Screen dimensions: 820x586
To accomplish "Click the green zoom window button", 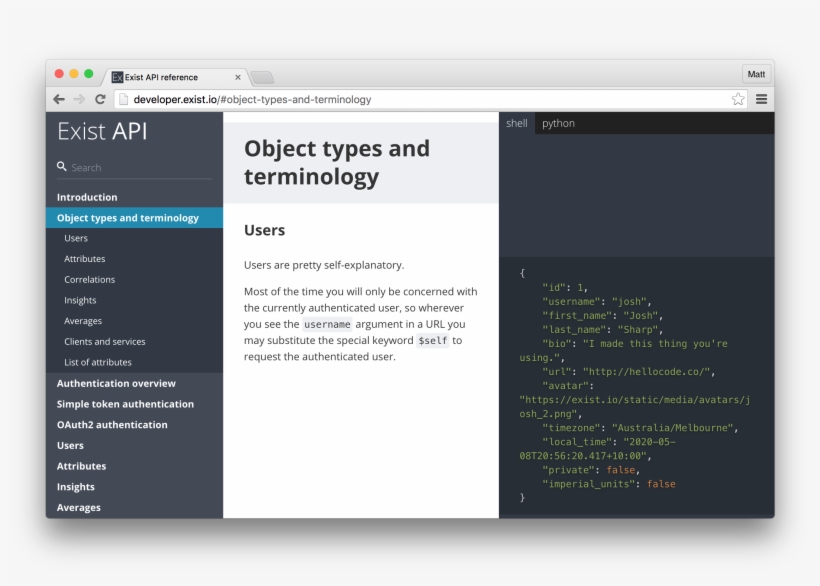I will point(88,74).
